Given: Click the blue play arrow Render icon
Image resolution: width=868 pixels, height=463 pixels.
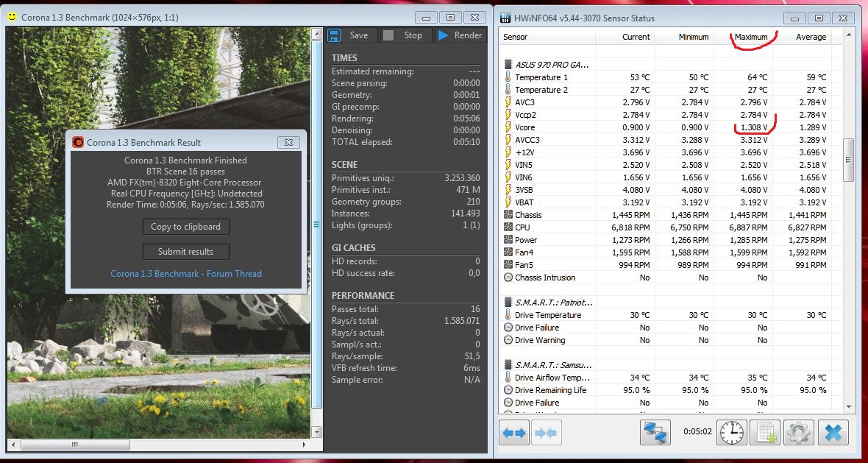Looking at the screenshot, I should coord(444,35).
